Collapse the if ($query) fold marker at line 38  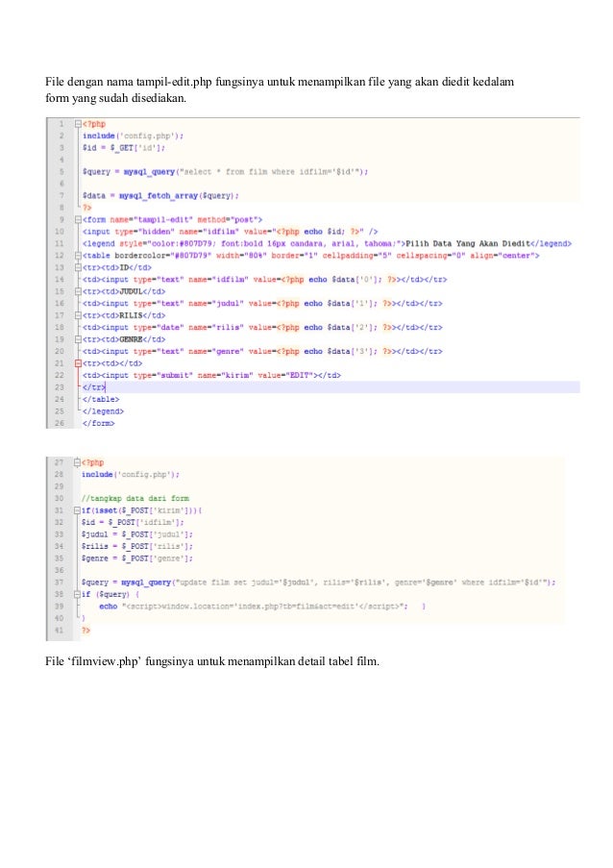click(77, 595)
